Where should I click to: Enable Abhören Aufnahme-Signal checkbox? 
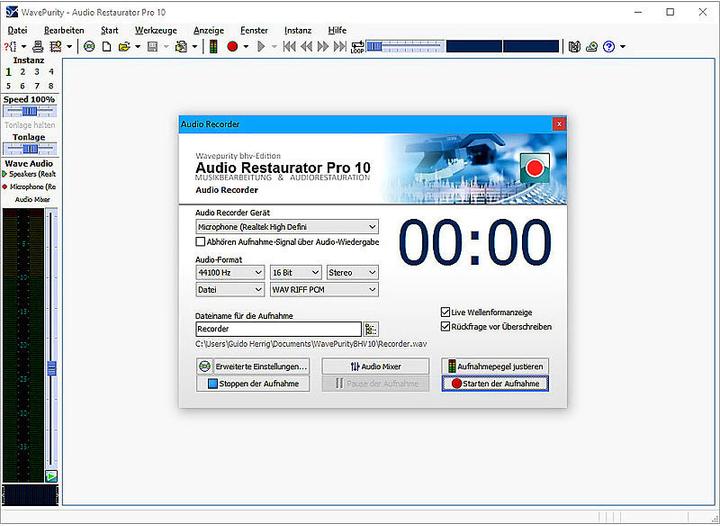point(200,241)
